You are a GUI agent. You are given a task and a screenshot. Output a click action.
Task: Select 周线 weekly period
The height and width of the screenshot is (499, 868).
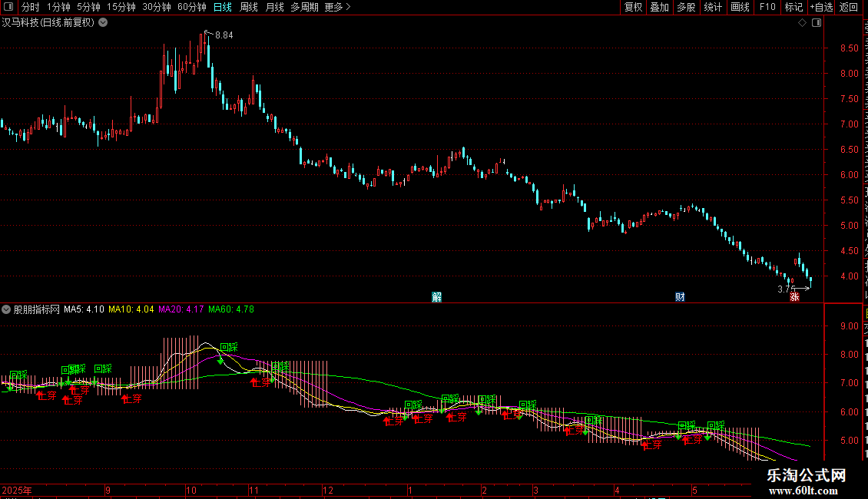point(249,7)
